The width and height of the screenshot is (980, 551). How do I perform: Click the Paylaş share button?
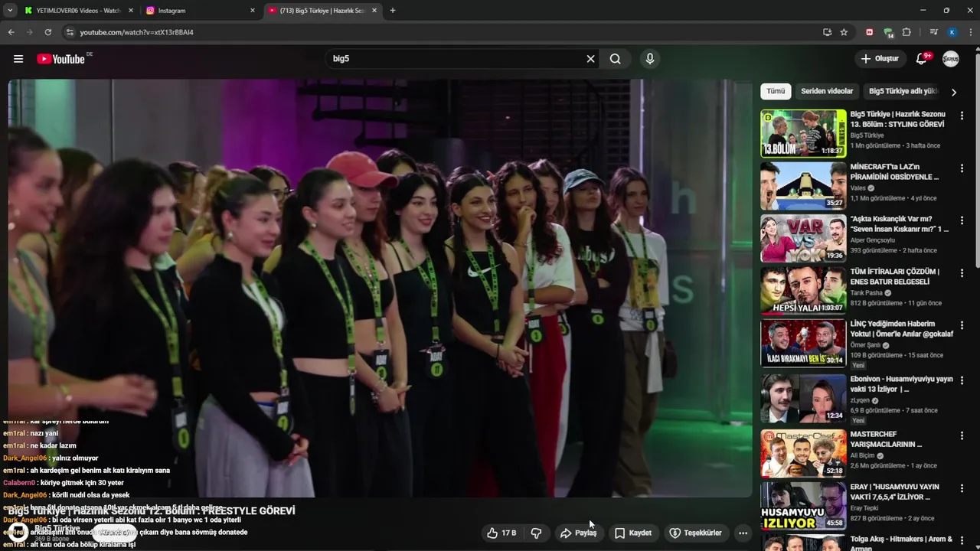[579, 533]
